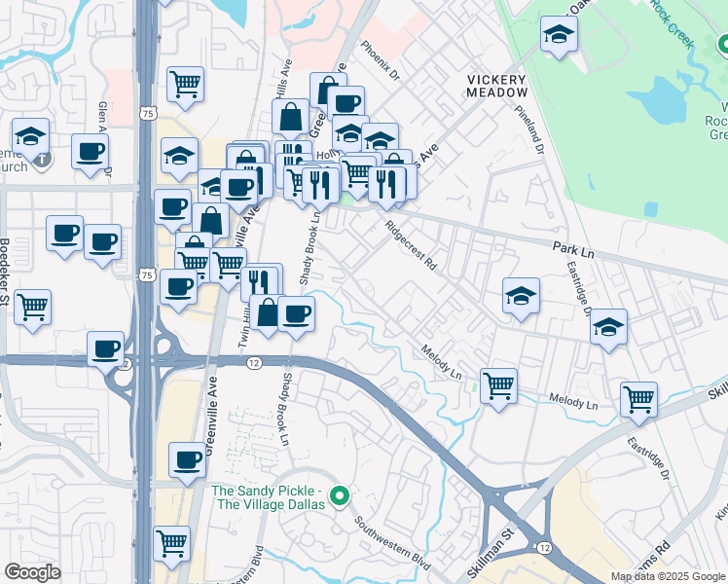
Task: Open the graduation cap marker near Oak creek top-right
Action: [x=559, y=35]
